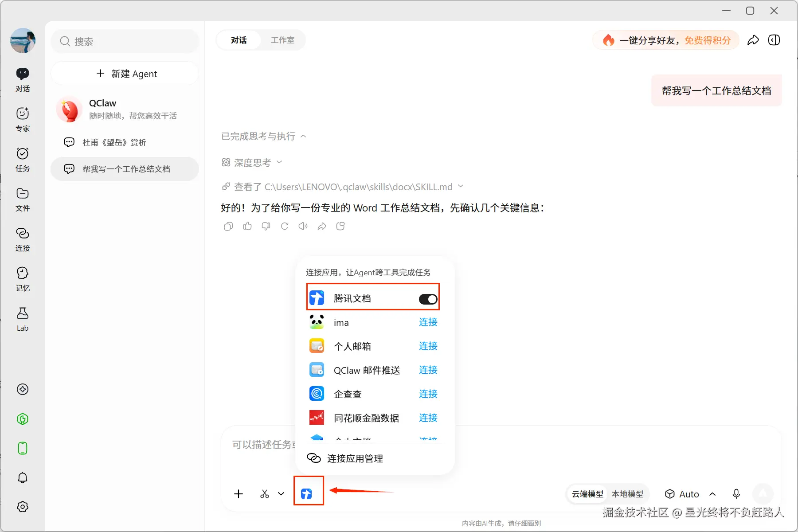Open the Lab sidebar section
The width and height of the screenshot is (798, 532).
23,319
